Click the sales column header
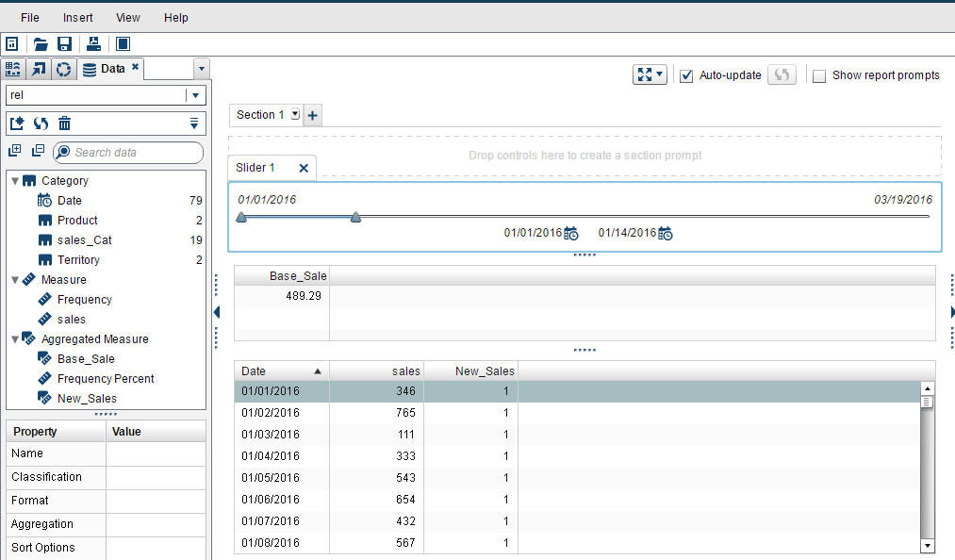The width and height of the screenshot is (955, 560). [x=376, y=371]
